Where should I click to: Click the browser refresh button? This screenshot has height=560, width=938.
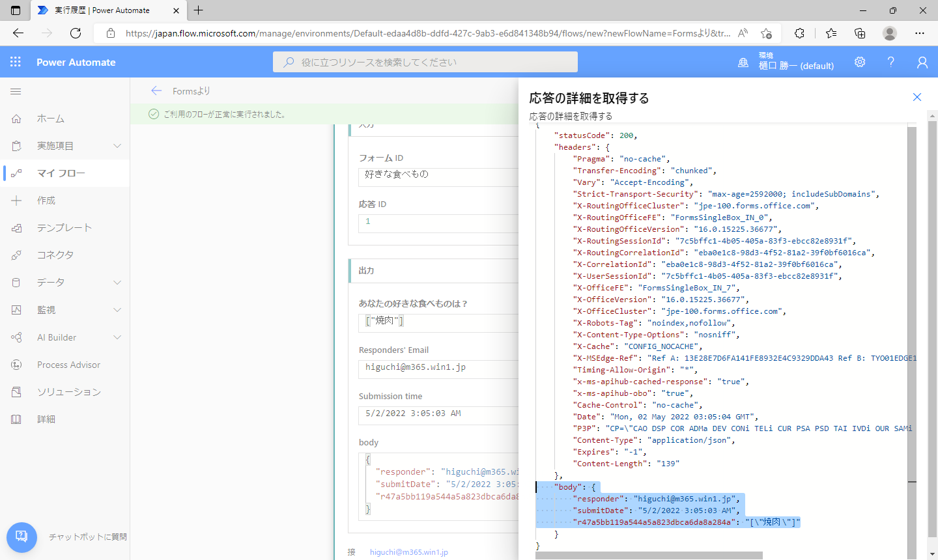tap(76, 33)
